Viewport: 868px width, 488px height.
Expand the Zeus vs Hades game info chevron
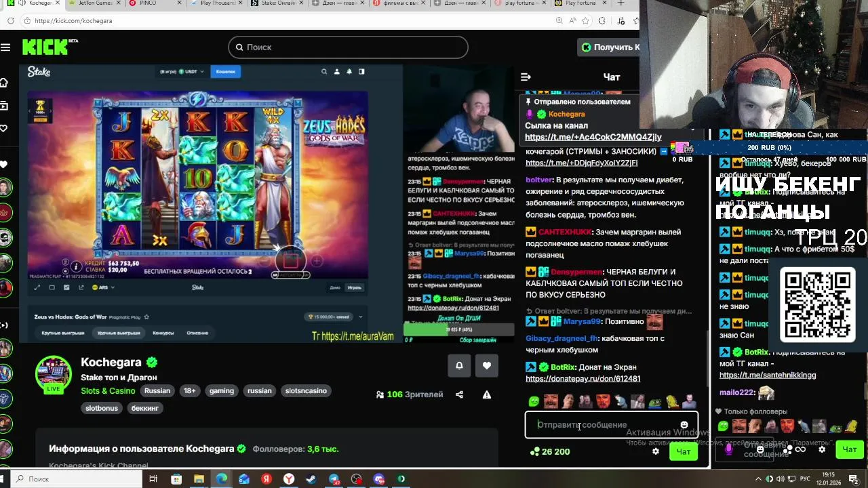point(360,317)
